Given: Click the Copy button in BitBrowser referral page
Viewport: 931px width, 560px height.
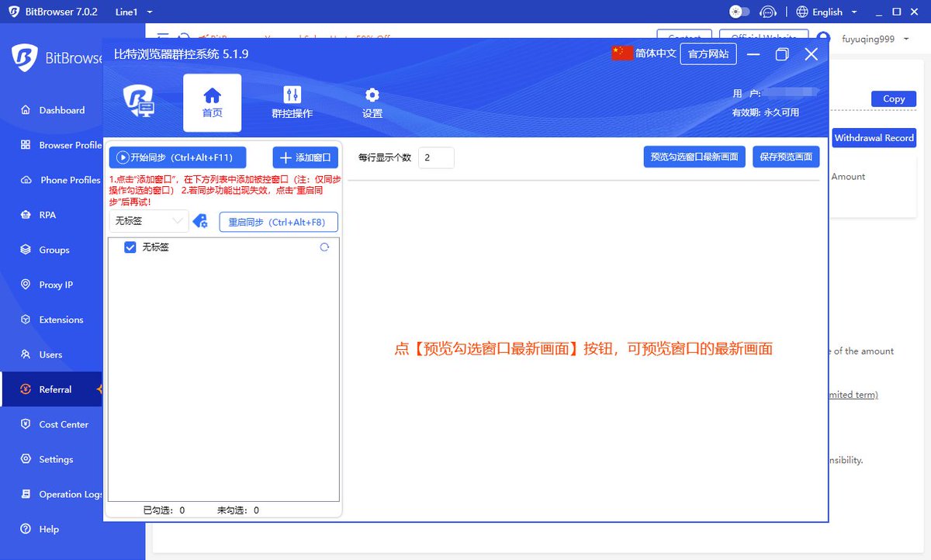Looking at the screenshot, I should 894,99.
